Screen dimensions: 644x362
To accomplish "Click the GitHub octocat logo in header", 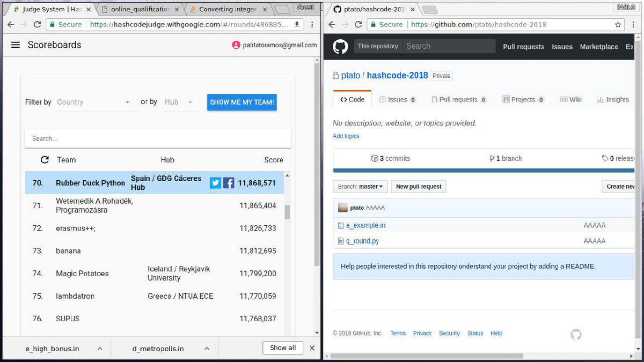I will pos(340,47).
